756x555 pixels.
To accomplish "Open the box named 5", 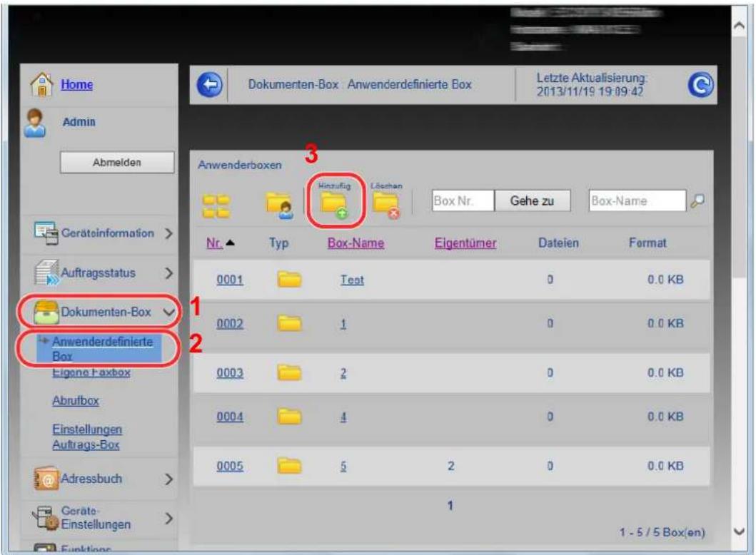I will tap(343, 466).
